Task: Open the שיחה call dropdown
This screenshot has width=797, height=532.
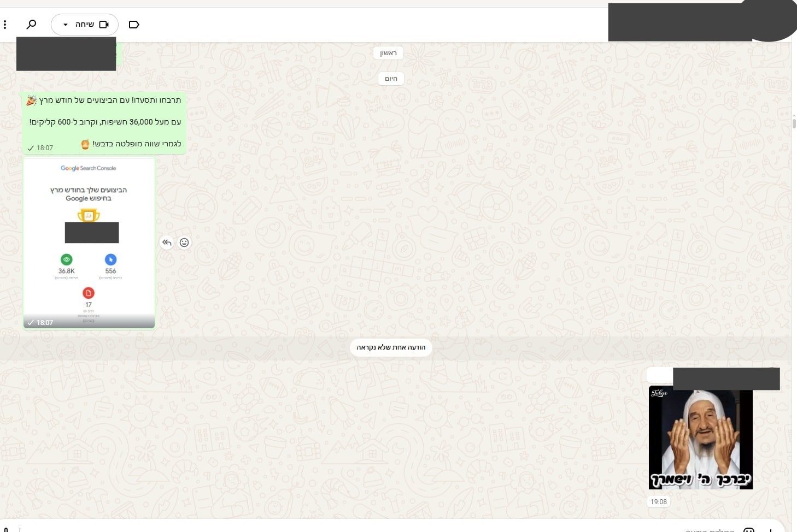Action: pos(85,25)
